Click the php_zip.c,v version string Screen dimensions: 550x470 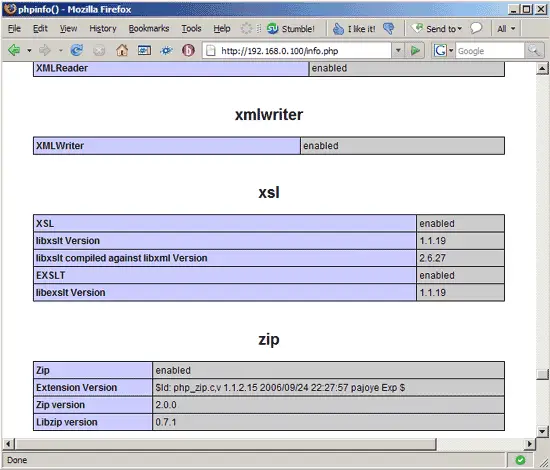(x=280, y=388)
